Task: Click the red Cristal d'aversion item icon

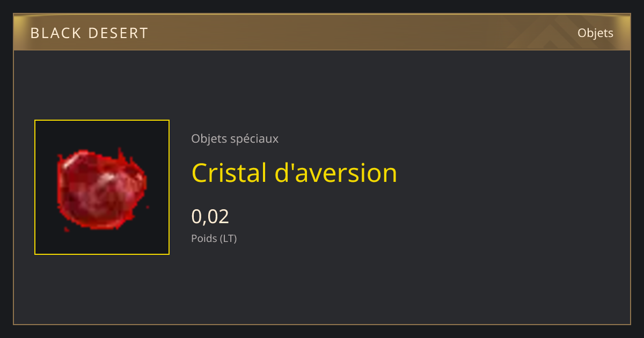Action: (x=101, y=189)
